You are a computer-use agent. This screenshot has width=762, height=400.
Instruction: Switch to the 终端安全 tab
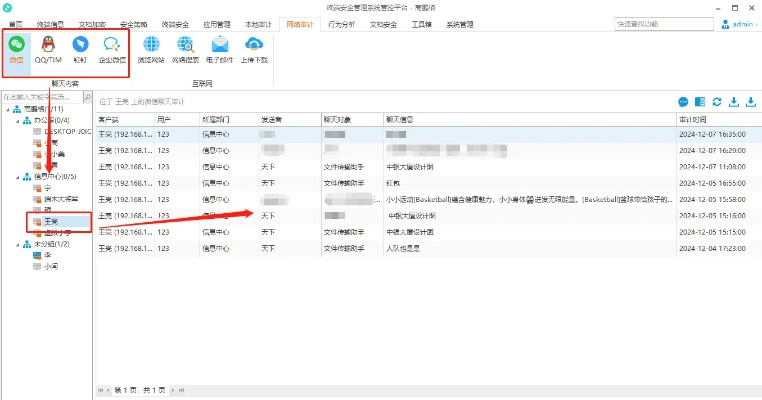tap(175, 24)
